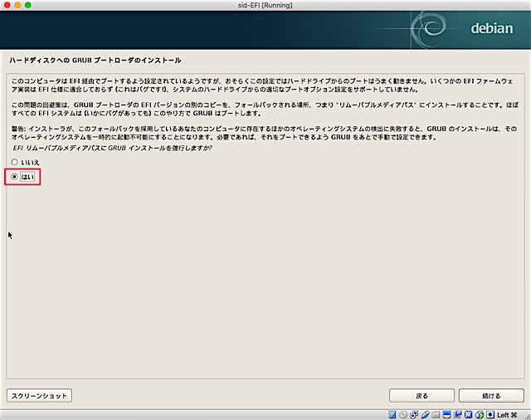Click the yellow minimize window button
The image size is (531, 420).
[17, 5]
